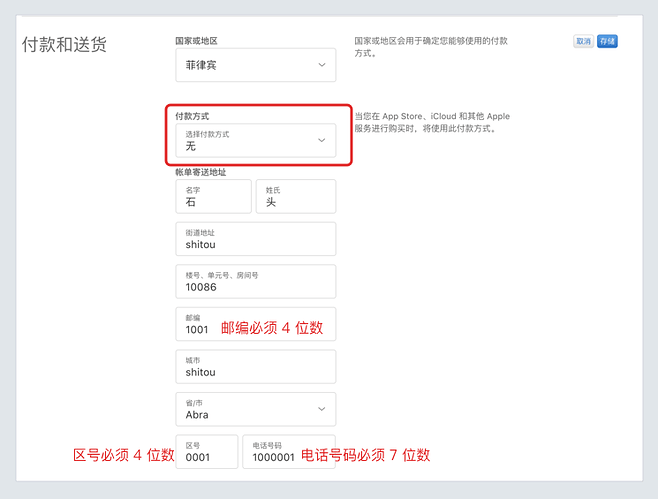Screen dimensions: 658x499
Task: Click the 电话号码 phone number field
Action: click(x=289, y=452)
